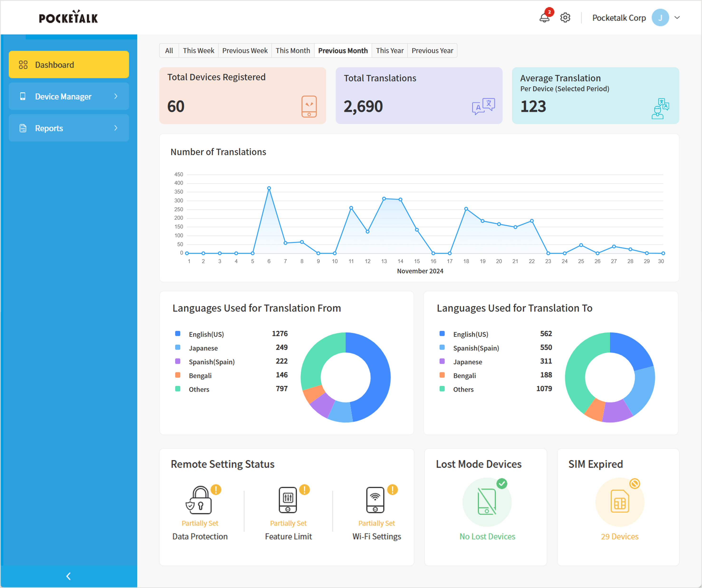This screenshot has width=702, height=588.
Task: Select the Previous Year filter tab
Action: point(432,50)
